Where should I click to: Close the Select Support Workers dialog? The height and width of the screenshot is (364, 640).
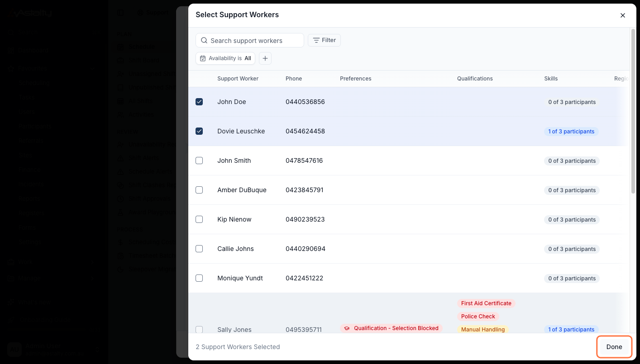pos(623,15)
